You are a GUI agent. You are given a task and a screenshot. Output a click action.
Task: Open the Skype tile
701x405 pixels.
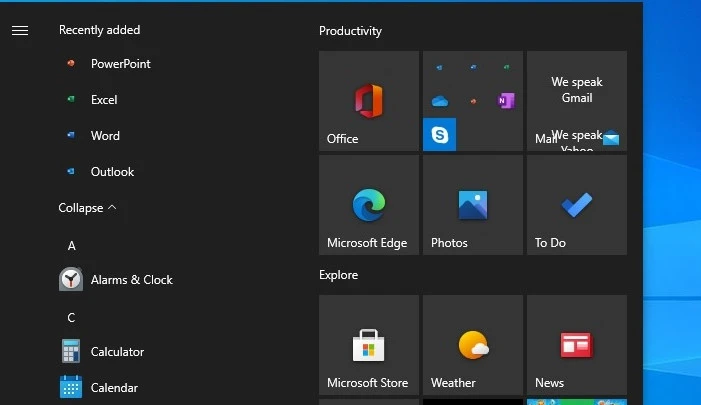pyautogui.click(x=439, y=135)
